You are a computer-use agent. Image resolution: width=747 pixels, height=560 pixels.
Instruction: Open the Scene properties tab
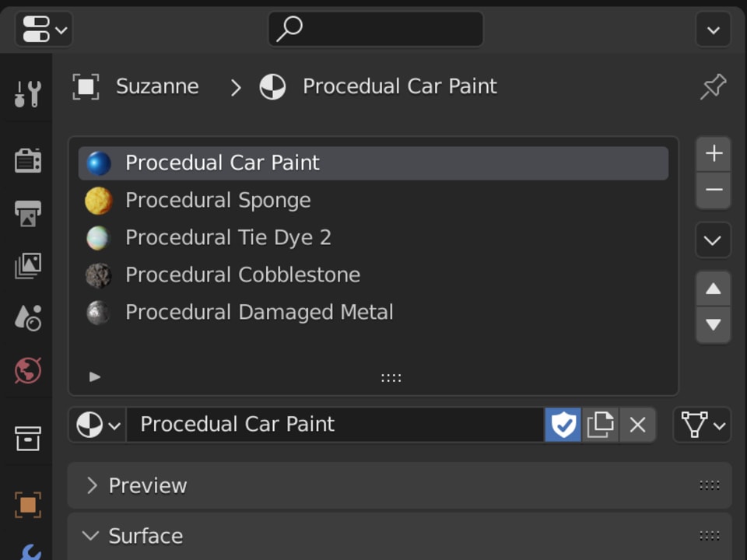[x=27, y=317]
